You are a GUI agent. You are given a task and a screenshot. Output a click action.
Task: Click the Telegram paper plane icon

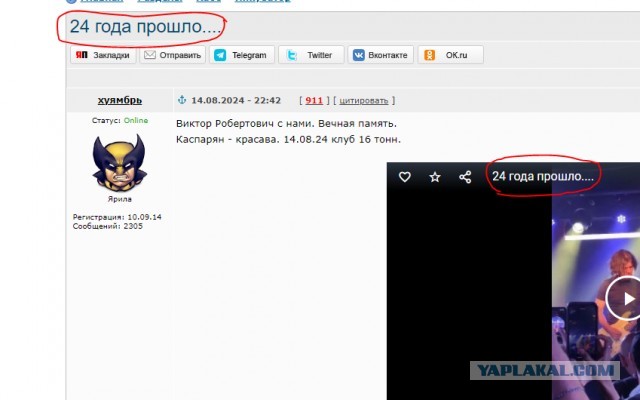coord(220,55)
